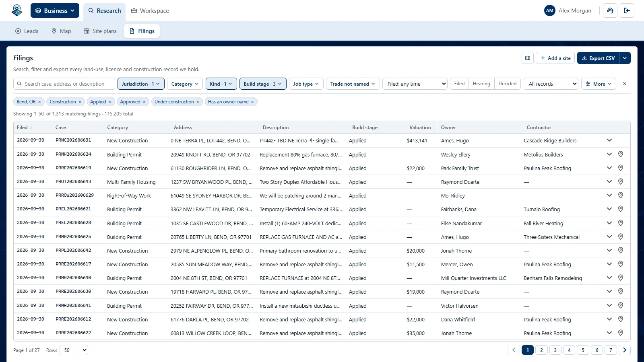Open the Filed: any time select
This screenshot has width=644, height=362.
pos(415,84)
